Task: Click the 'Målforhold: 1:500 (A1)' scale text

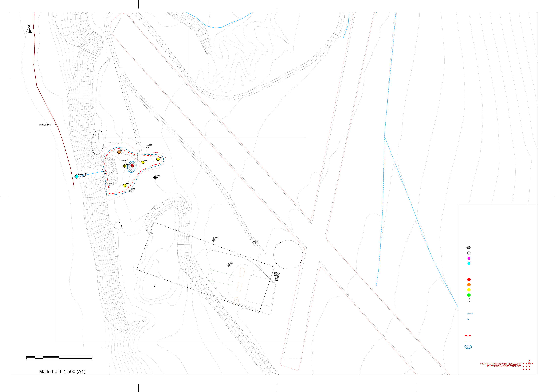Action: [62, 371]
